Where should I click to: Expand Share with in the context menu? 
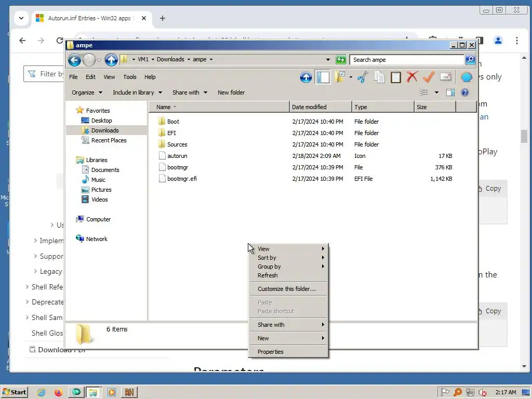288,325
